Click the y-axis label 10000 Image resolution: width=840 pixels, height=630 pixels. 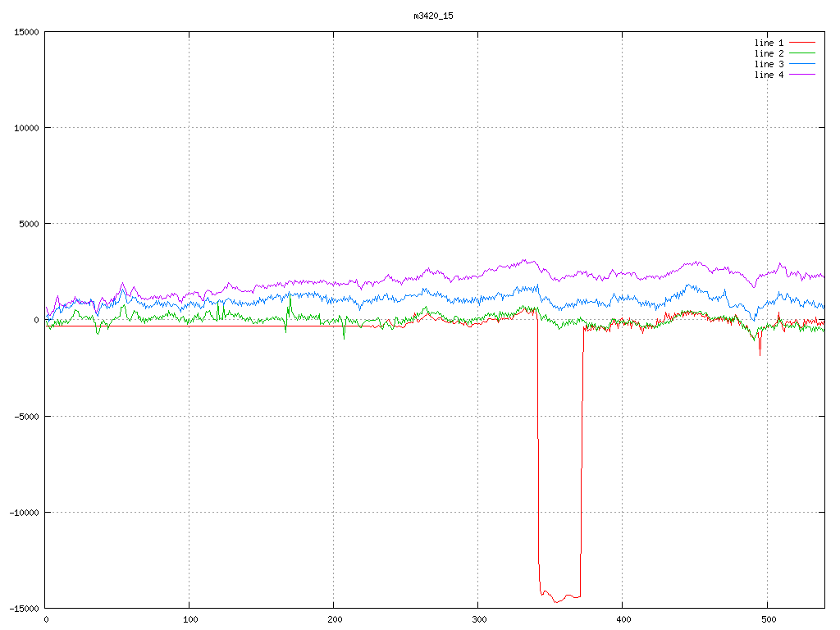(27, 128)
